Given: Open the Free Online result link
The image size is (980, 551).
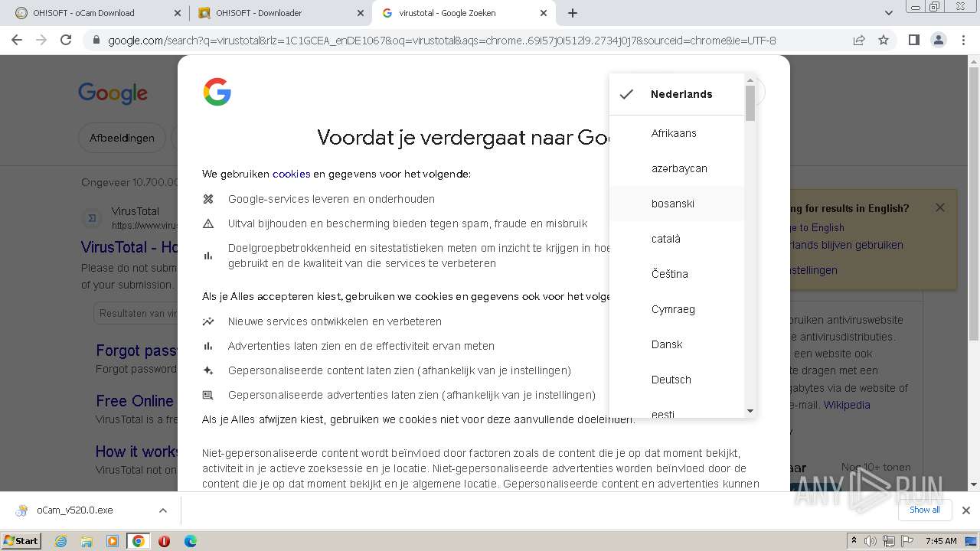Looking at the screenshot, I should point(135,401).
